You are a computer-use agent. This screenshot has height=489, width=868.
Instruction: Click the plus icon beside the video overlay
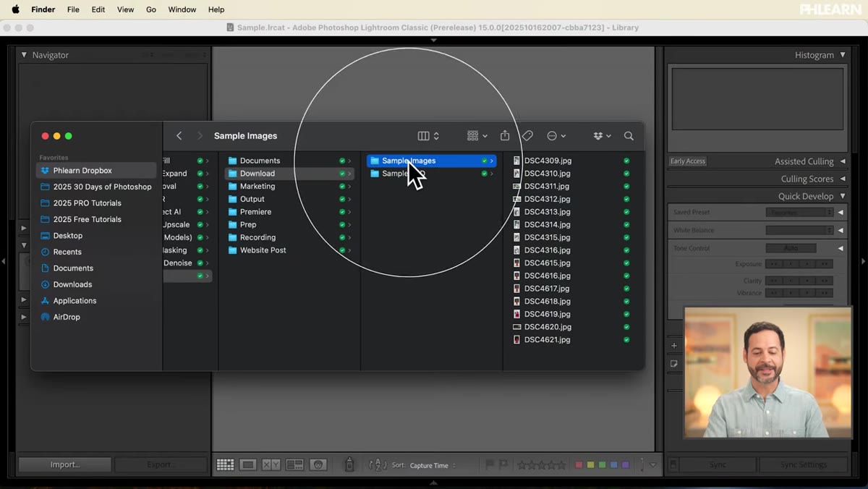pos(674,346)
